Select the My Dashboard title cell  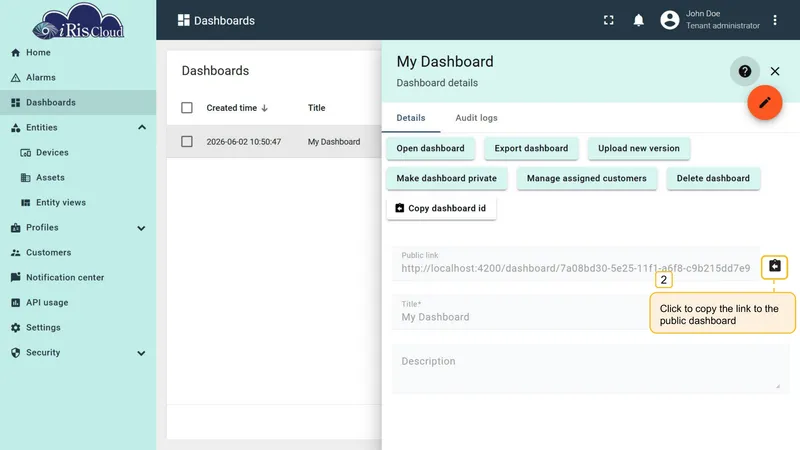coord(334,142)
